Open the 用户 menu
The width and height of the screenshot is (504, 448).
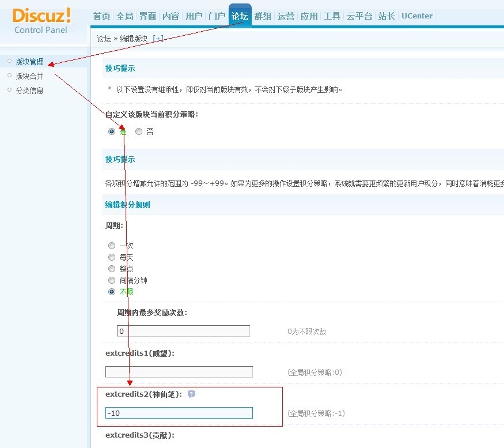coord(194,16)
